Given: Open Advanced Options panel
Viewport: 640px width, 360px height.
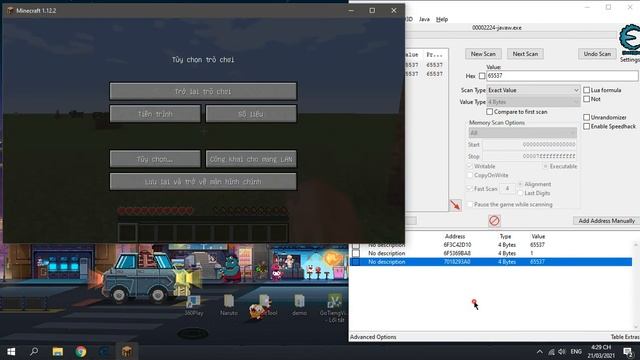Looking at the screenshot, I should [373, 337].
